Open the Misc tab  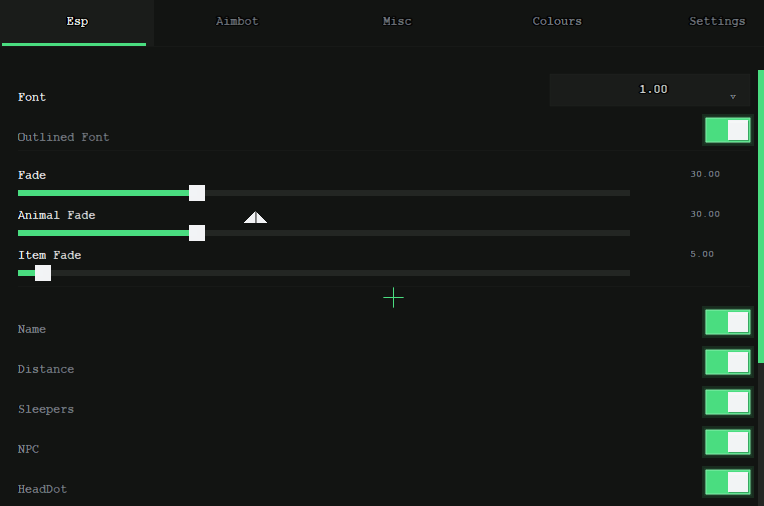(397, 21)
